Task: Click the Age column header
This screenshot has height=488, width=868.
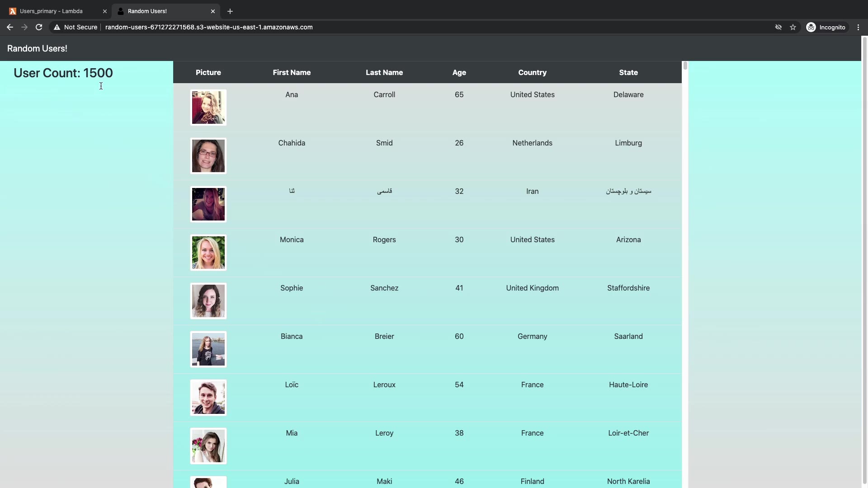Action: 459,72
